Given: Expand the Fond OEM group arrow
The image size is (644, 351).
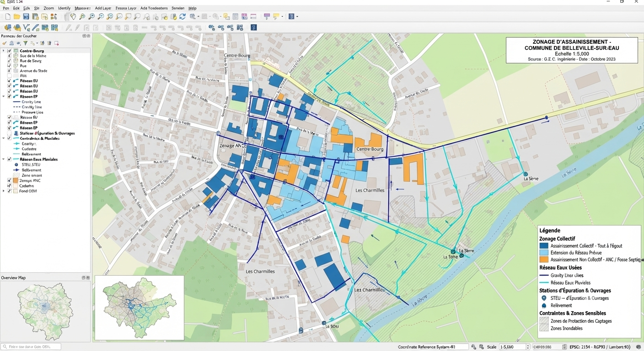Looking at the screenshot, I should pyautogui.click(x=4, y=191).
